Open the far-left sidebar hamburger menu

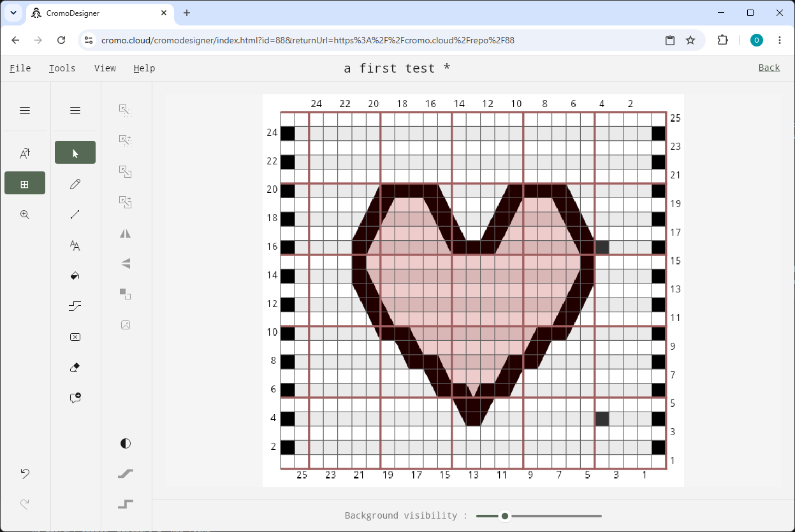point(25,111)
